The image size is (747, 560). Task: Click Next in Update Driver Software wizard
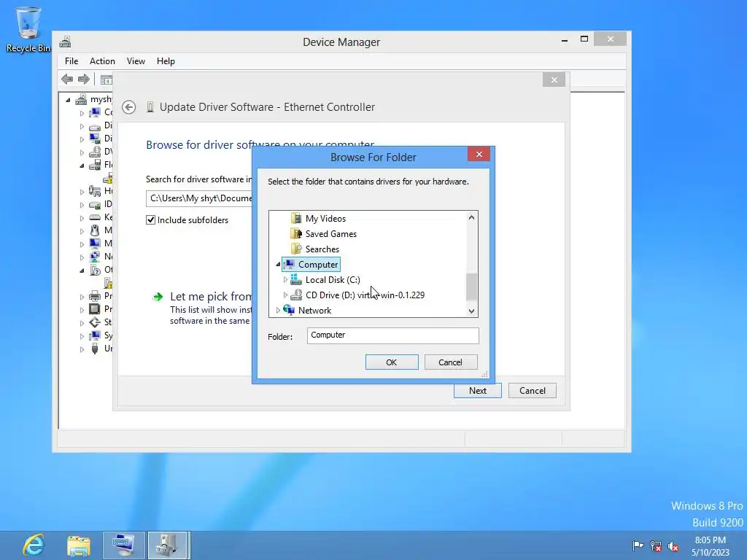point(477,391)
